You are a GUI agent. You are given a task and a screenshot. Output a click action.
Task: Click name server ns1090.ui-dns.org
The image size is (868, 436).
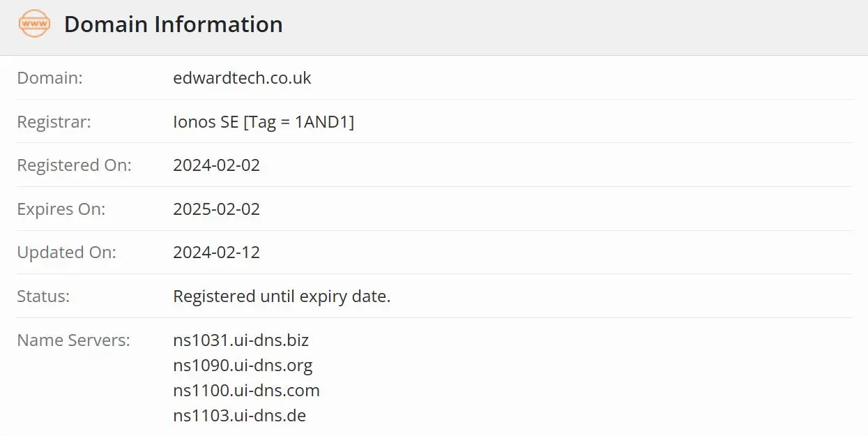(243, 365)
